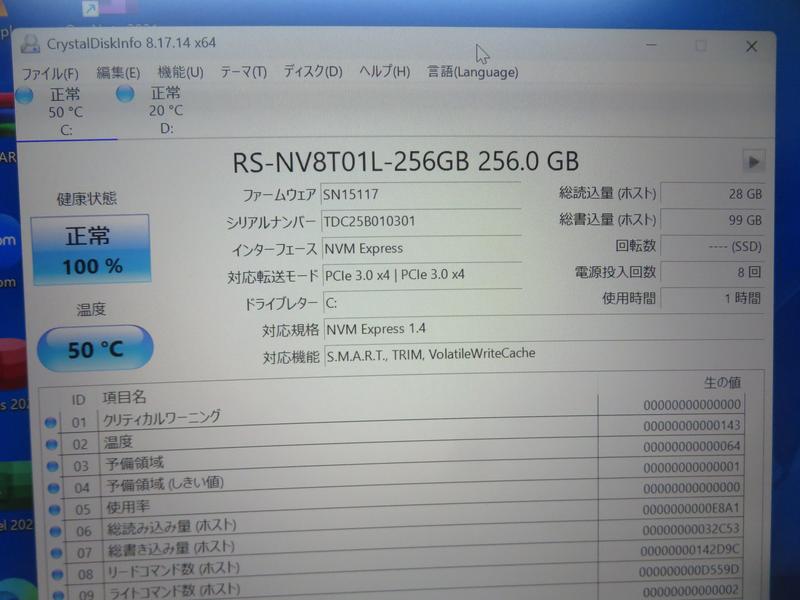Click the desktop shortcut icon above the window

pyautogui.click(x=91, y=8)
